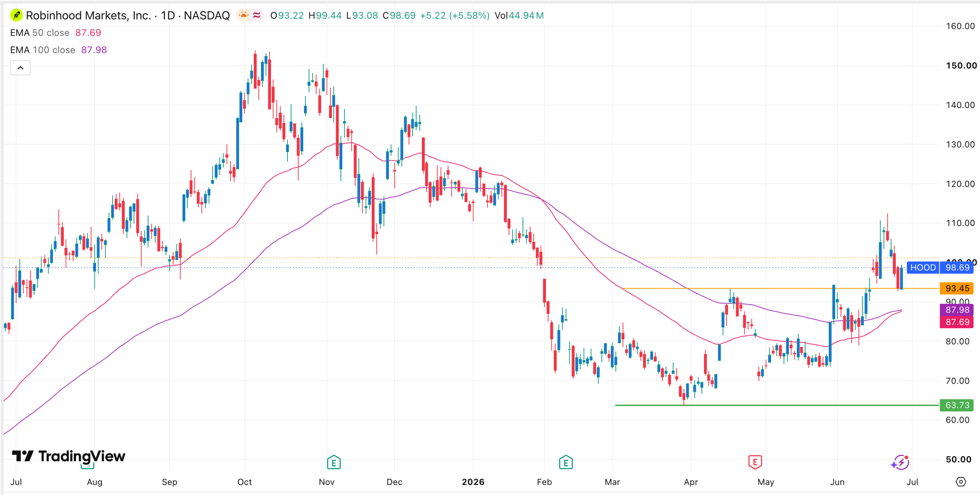The height and width of the screenshot is (495, 980).
Task: Click the 87.98 value next to EMA 100
Action: (x=94, y=50)
